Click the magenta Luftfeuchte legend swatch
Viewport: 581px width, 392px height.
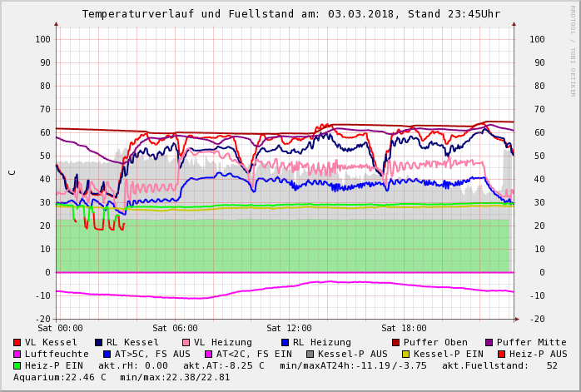pyautogui.click(x=17, y=354)
